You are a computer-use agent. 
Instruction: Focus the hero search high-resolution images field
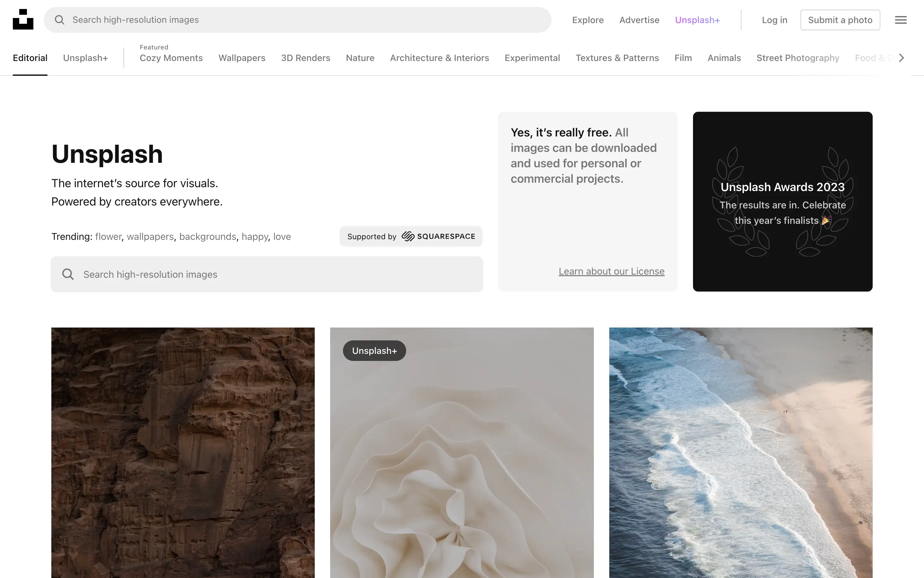[x=267, y=274]
